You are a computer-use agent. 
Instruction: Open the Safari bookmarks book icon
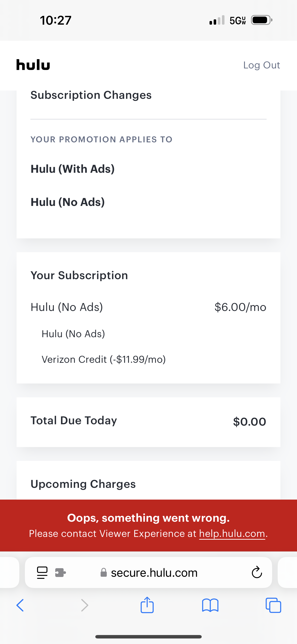[x=210, y=606]
